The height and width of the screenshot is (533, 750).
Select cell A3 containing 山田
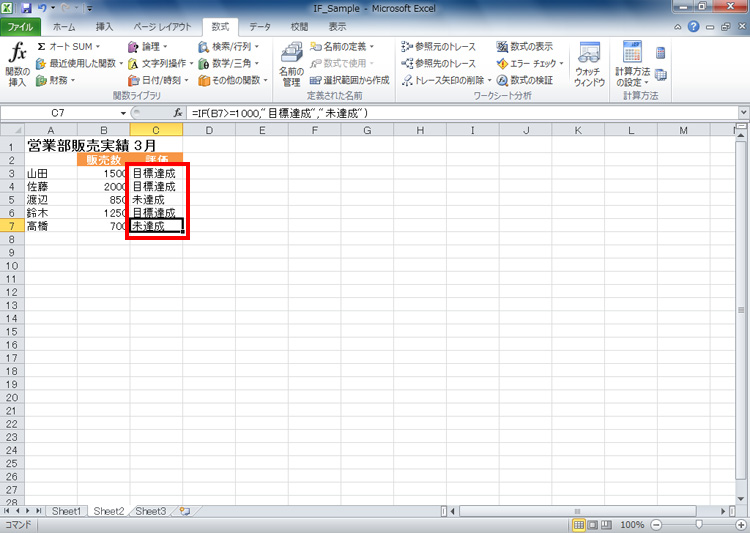(51, 173)
